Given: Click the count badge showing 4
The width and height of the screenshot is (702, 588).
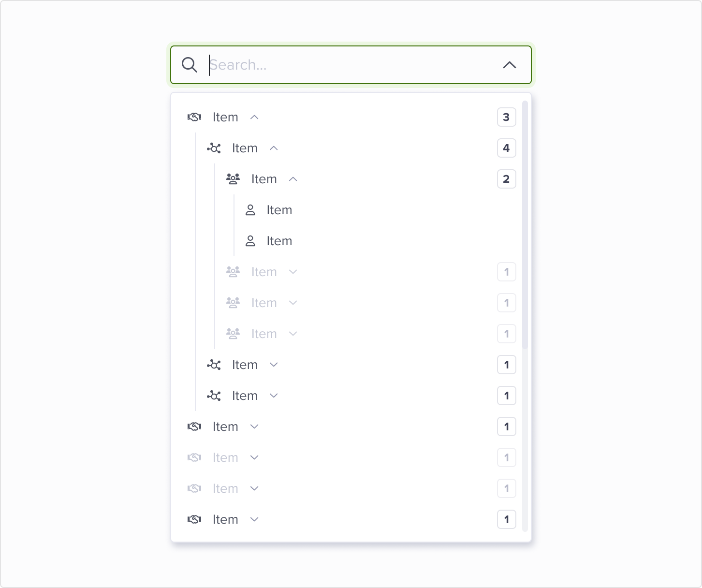Looking at the screenshot, I should coord(506,148).
